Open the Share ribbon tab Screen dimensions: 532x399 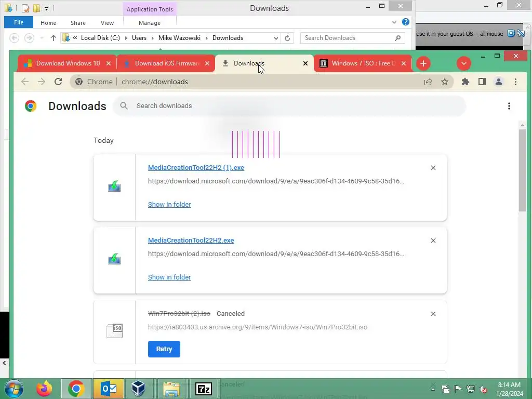(x=78, y=23)
